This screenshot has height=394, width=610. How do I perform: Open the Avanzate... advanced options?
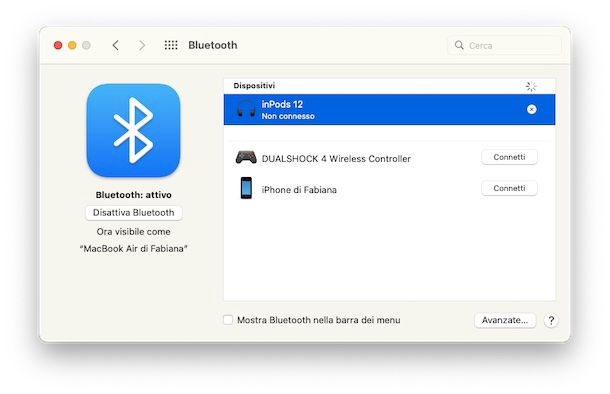point(505,320)
